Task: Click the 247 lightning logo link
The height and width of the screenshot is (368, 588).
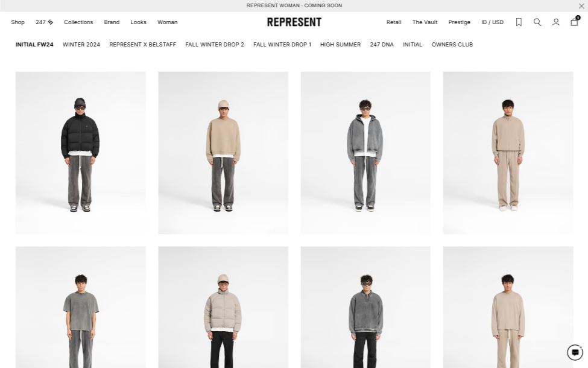Action: click(x=44, y=22)
